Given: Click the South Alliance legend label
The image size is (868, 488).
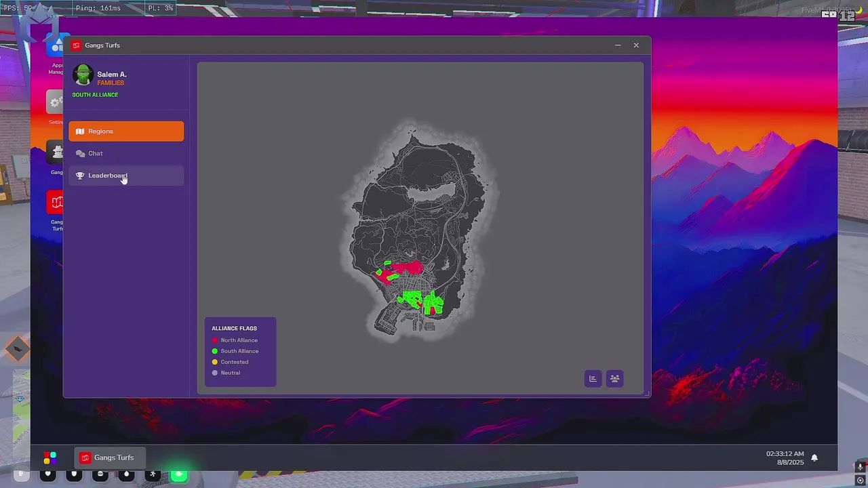Looking at the screenshot, I should [x=239, y=351].
